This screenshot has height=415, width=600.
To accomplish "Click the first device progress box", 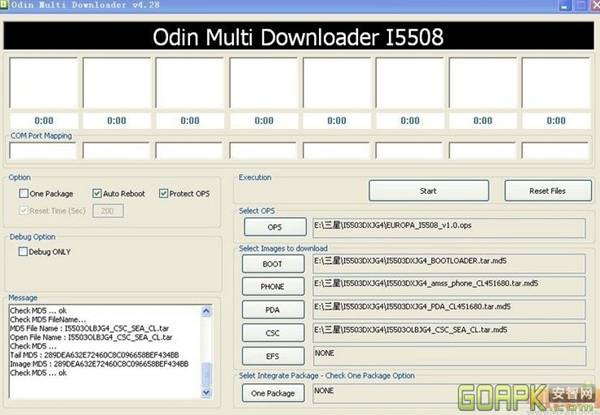I will 44,83.
